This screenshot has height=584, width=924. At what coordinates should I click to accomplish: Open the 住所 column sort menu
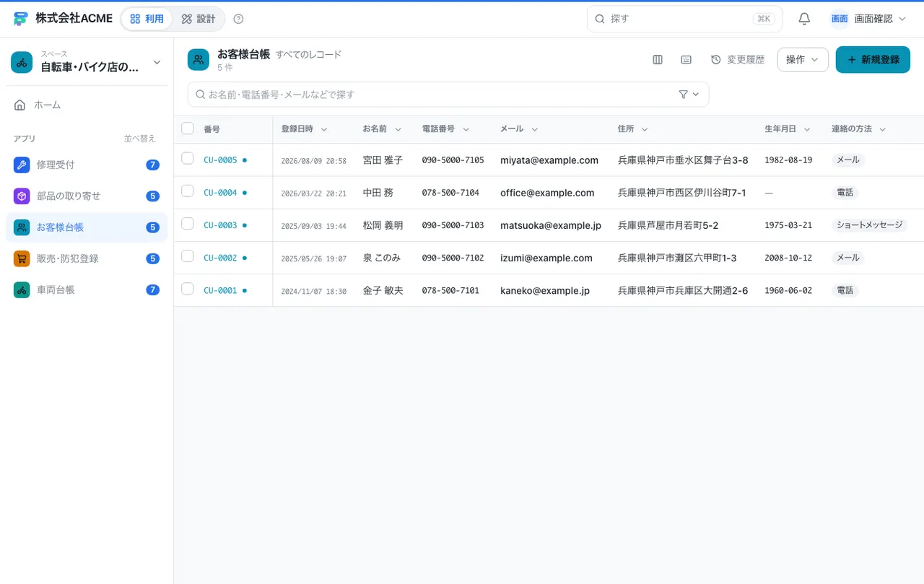[645, 129]
